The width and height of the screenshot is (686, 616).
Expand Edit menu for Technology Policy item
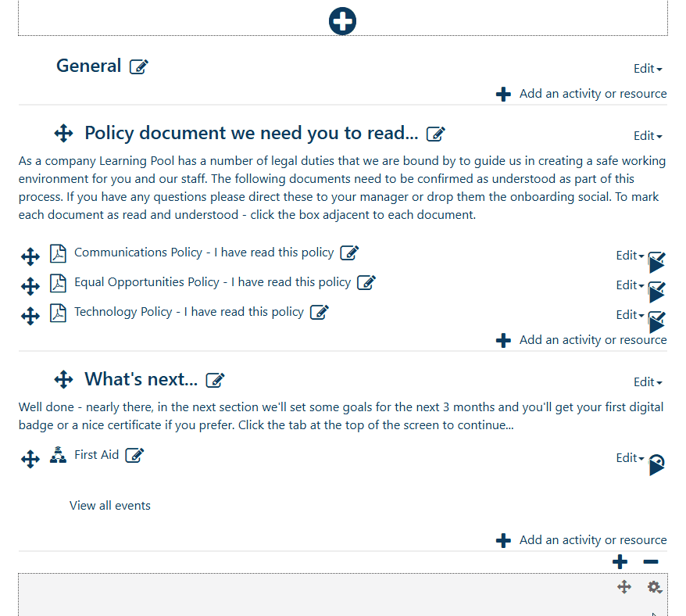[x=630, y=315]
